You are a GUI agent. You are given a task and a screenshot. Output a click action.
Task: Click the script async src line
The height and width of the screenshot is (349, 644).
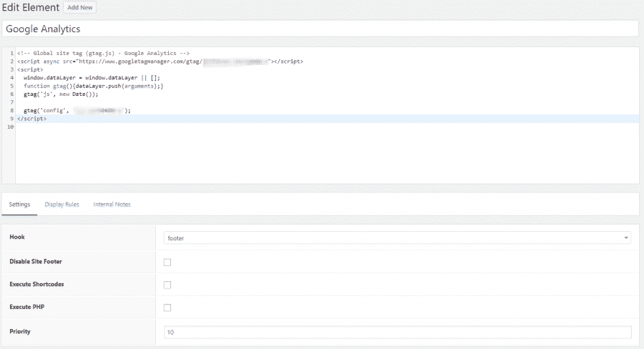coord(160,62)
